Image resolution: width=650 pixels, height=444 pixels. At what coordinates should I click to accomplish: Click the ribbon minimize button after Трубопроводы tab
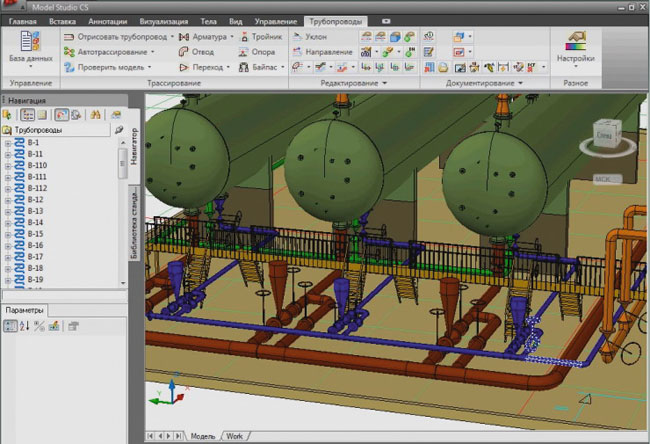(x=386, y=21)
